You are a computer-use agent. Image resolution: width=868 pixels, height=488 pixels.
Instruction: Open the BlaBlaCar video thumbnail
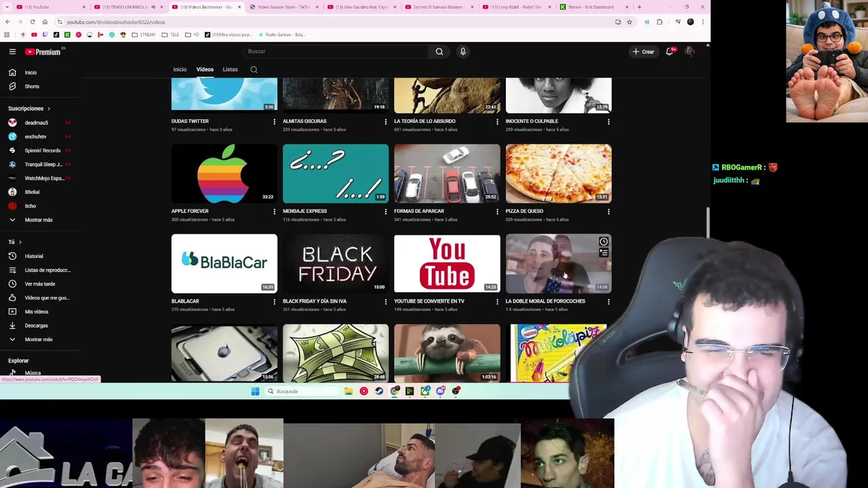point(224,264)
